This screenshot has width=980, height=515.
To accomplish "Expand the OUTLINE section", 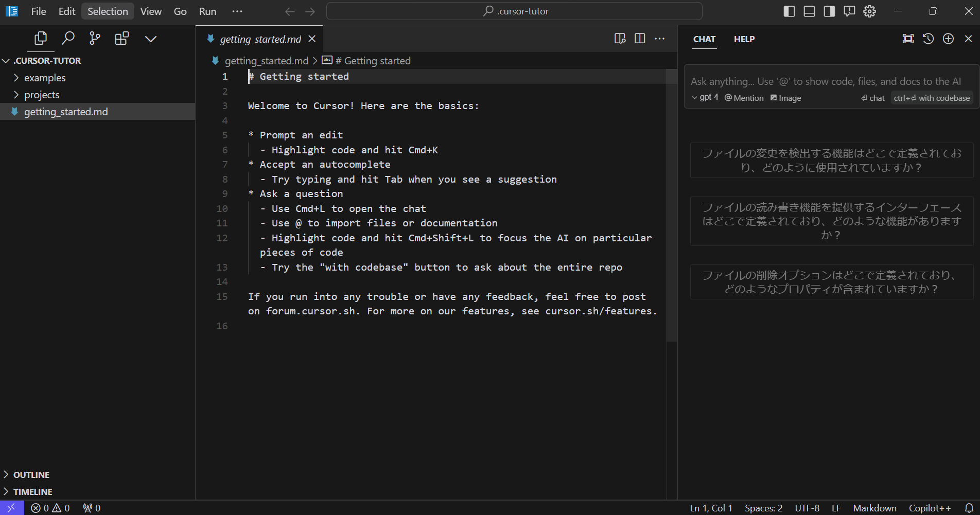I will tap(98, 474).
